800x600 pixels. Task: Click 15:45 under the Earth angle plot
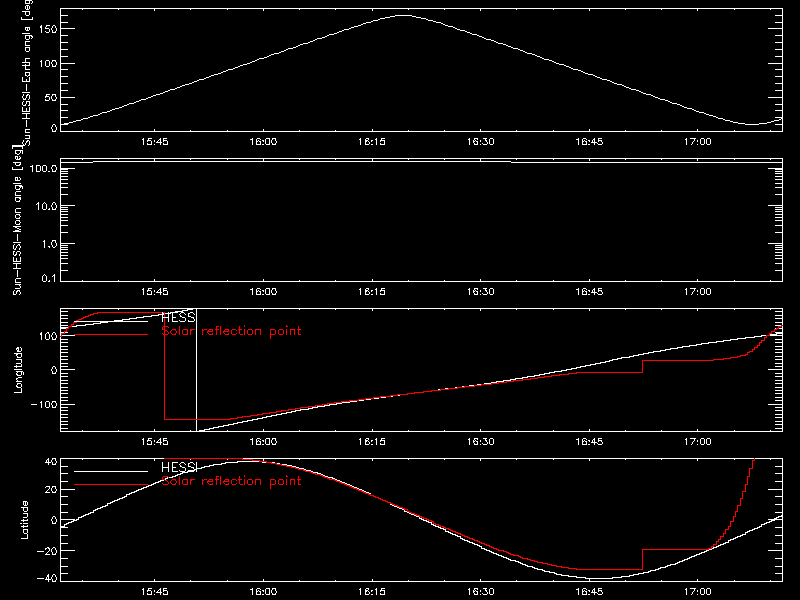[155, 142]
